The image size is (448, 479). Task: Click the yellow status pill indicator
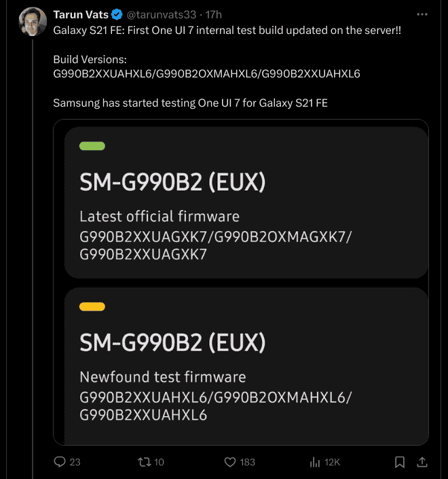92,306
